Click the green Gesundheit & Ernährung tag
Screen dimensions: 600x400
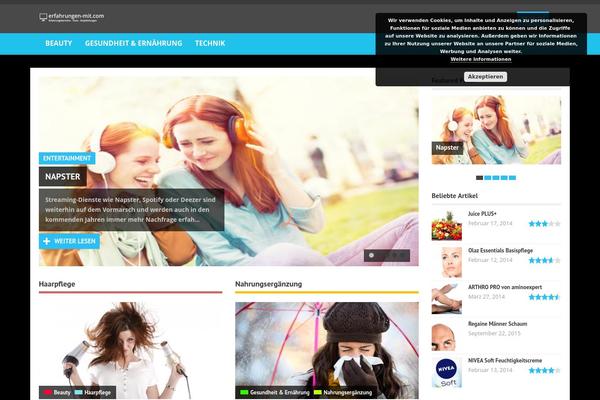coord(275,393)
